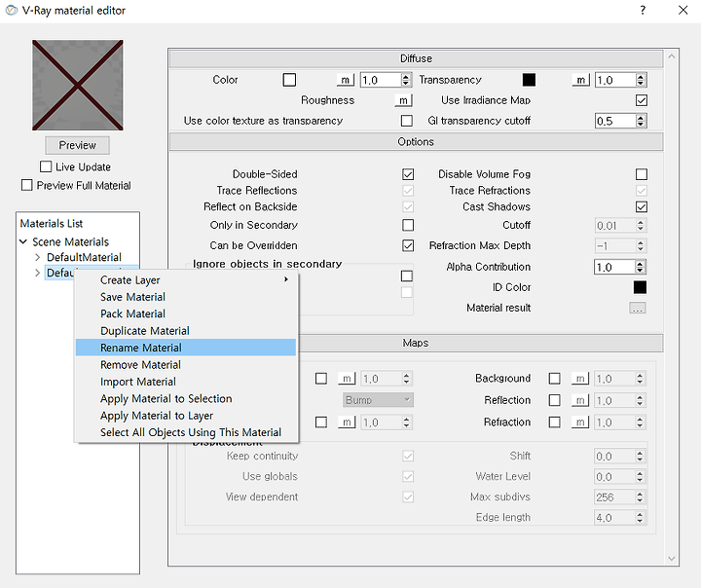Image resolution: width=701 pixels, height=588 pixels.
Task: Choose Save Material from context menu
Action: pos(186,297)
